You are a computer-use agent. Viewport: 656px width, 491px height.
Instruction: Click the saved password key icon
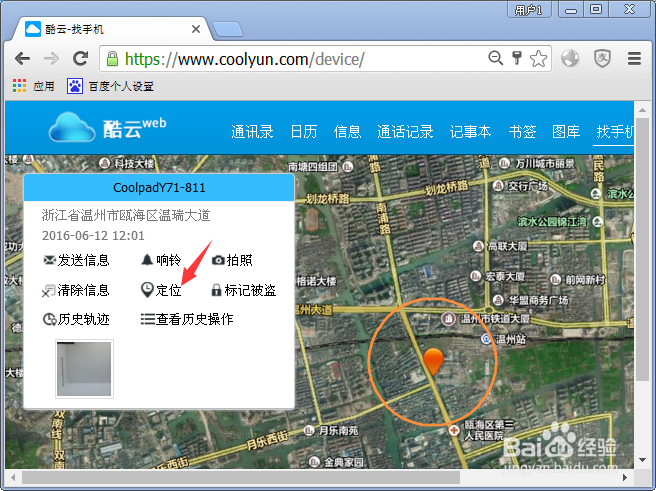(x=517, y=58)
